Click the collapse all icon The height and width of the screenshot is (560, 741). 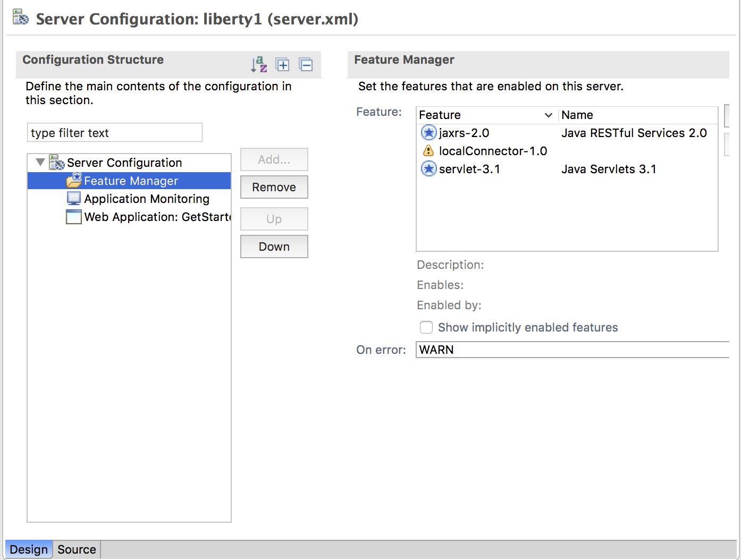pyautogui.click(x=306, y=65)
